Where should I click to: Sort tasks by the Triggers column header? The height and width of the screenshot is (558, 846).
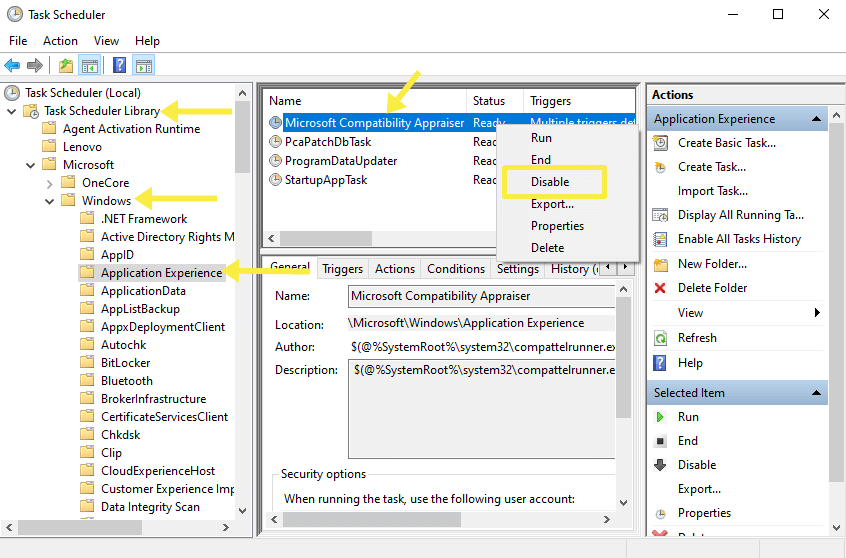[579, 101]
